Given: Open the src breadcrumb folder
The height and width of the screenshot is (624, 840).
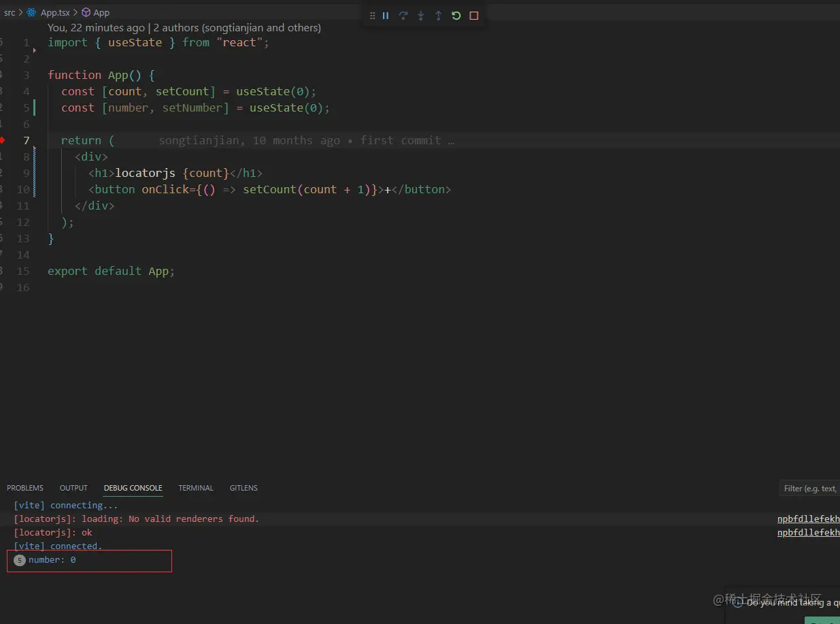Looking at the screenshot, I should pos(10,12).
